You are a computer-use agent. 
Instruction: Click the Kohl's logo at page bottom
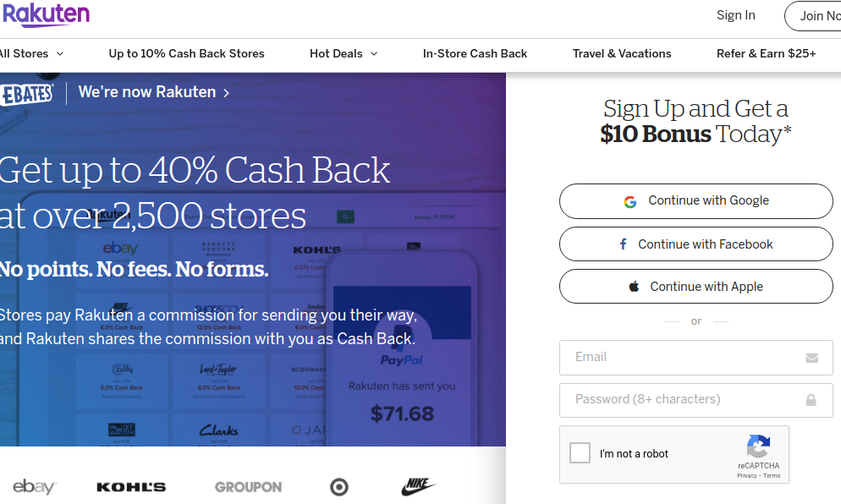pyautogui.click(x=131, y=487)
